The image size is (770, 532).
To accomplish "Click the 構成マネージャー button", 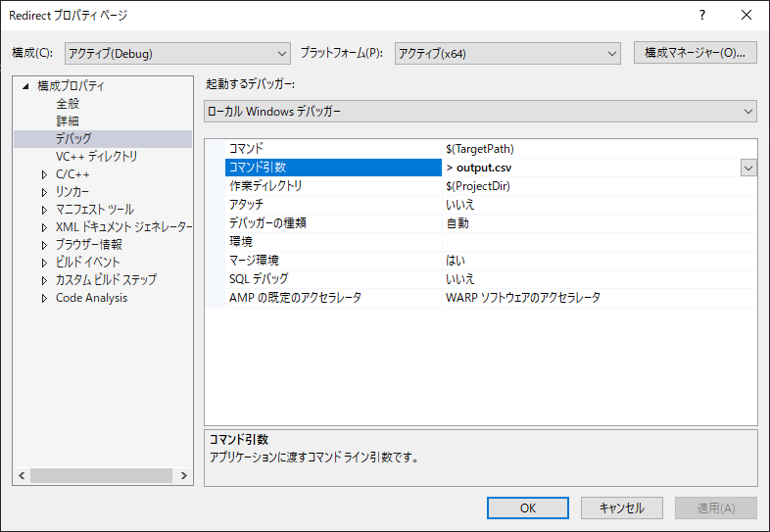I will [x=696, y=53].
